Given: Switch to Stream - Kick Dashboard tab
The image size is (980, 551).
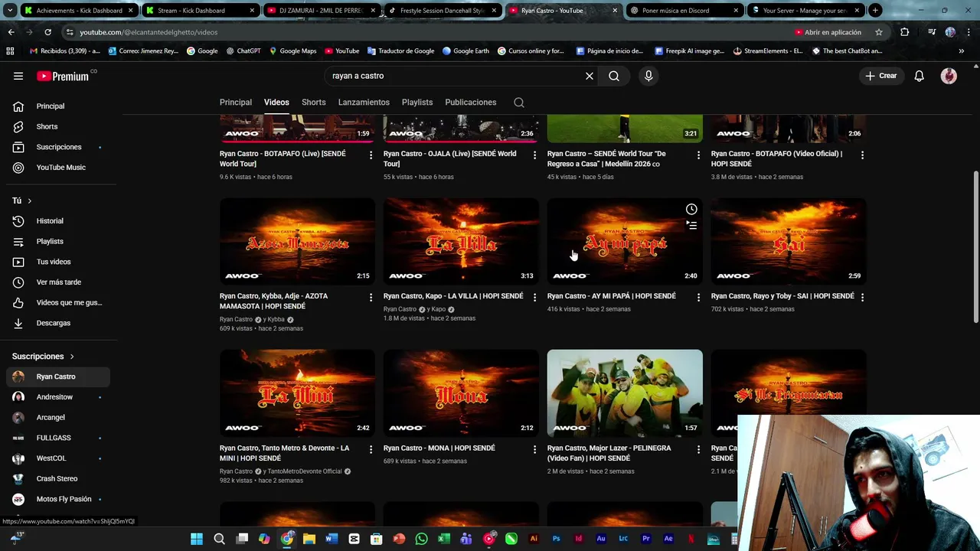Looking at the screenshot, I should 201,11.
